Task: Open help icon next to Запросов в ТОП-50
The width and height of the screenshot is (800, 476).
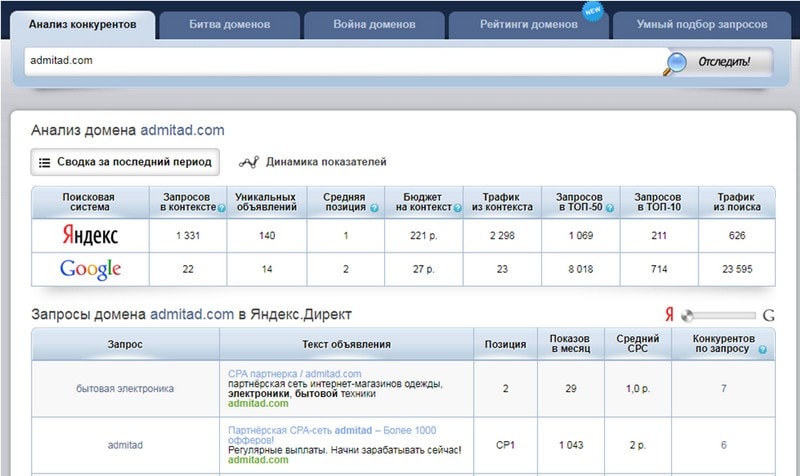Action: (x=610, y=208)
